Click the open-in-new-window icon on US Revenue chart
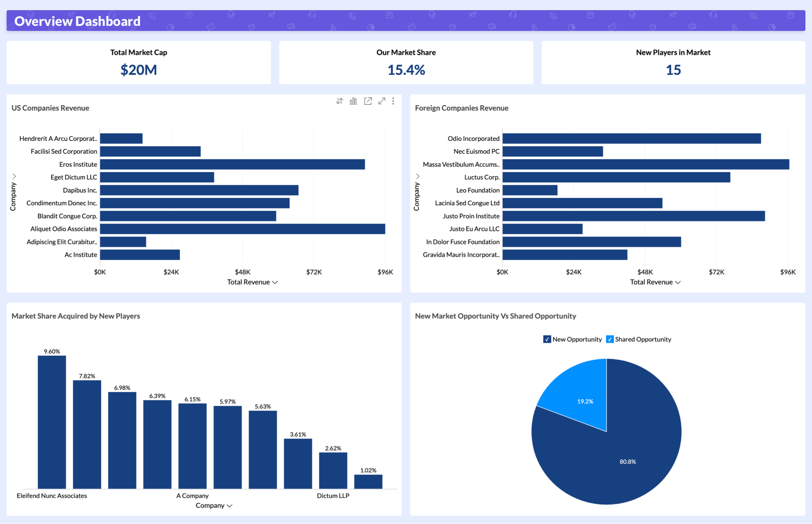This screenshot has width=812, height=524. 368,101
